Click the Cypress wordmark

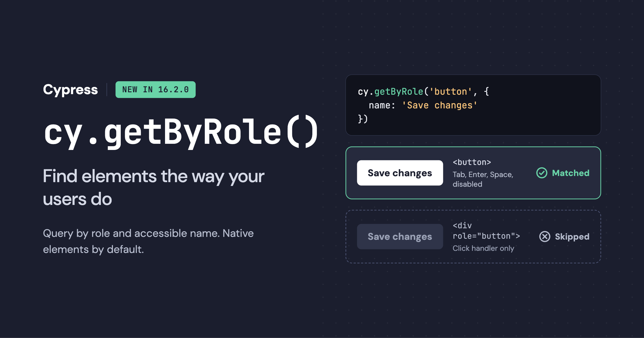click(x=70, y=90)
